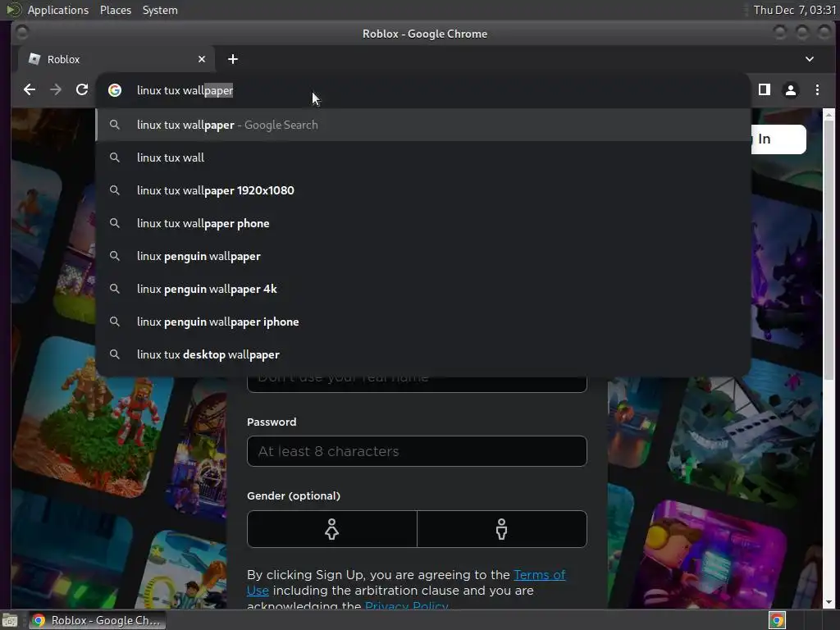The height and width of the screenshot is (630, 840).
Task: Click into the address bar text
Action: click(185, 90)
